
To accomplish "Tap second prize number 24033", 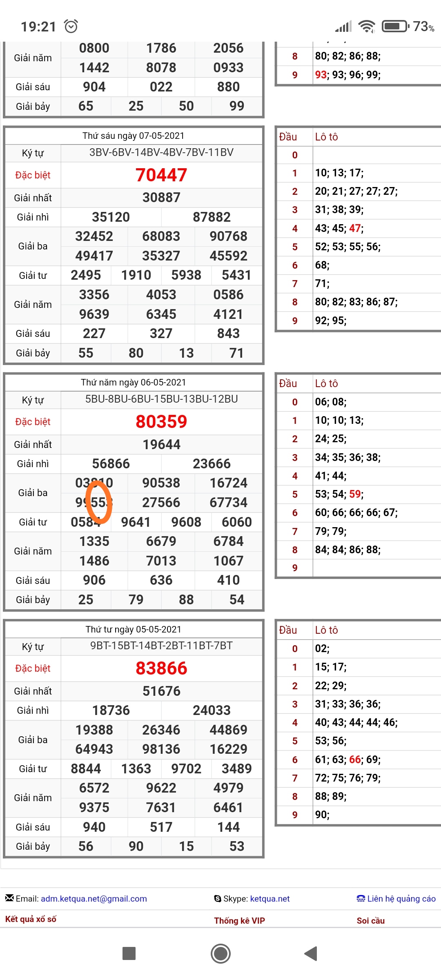I will coord(212,710).
